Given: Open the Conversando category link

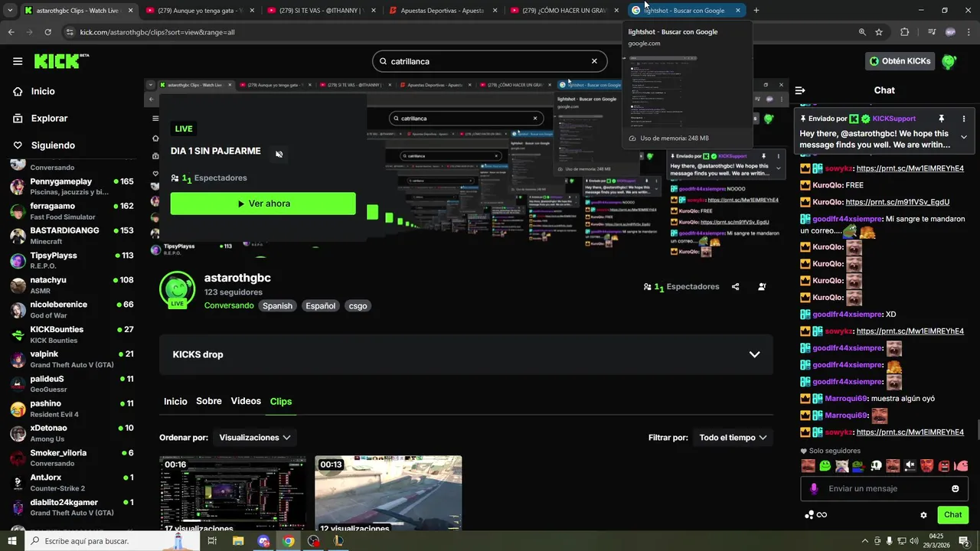Looking at the screenshot, I should coord(229,305).
